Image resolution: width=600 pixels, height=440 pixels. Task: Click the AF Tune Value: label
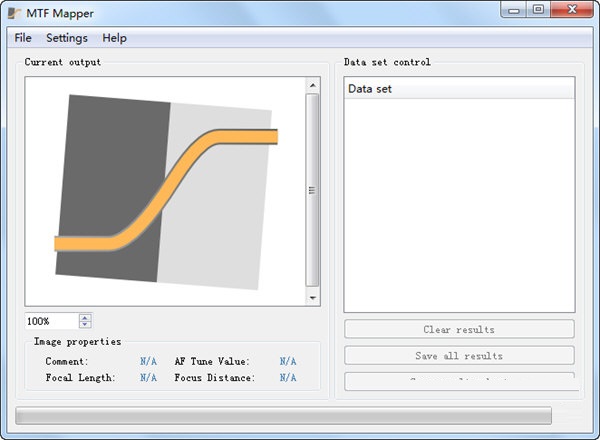pos(212,361)
